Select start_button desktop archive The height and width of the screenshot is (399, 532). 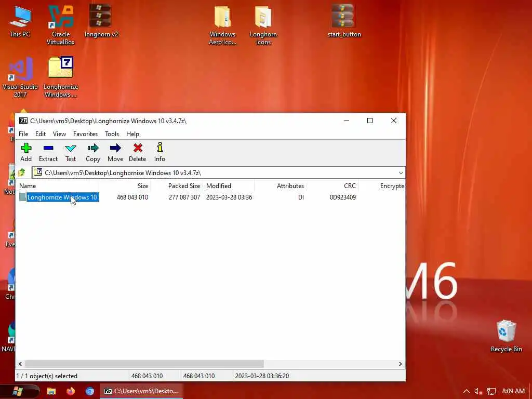(x=344, y=20)
